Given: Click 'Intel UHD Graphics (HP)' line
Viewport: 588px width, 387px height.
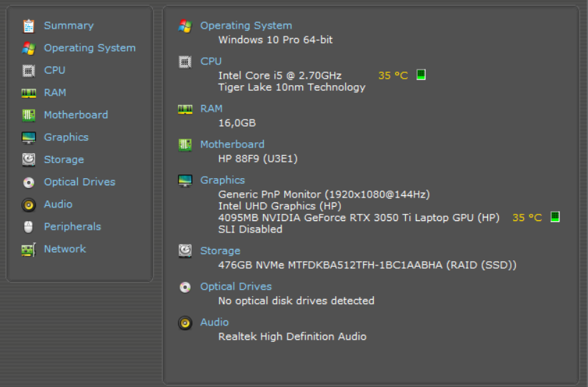Looking at the screenshot, I should [x=280, y=206].
